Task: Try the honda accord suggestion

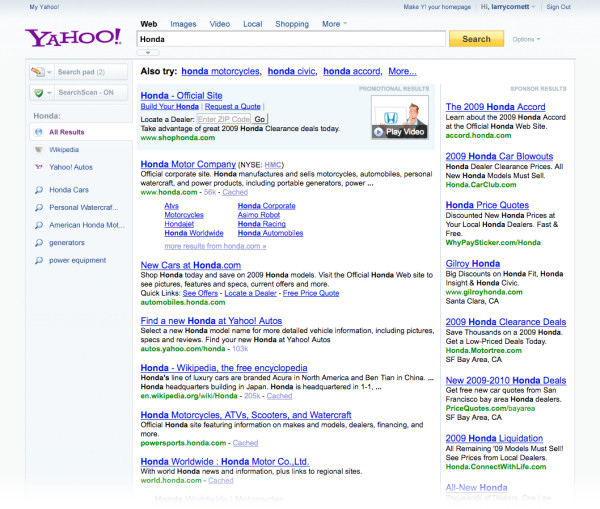Action: [352, 71]
